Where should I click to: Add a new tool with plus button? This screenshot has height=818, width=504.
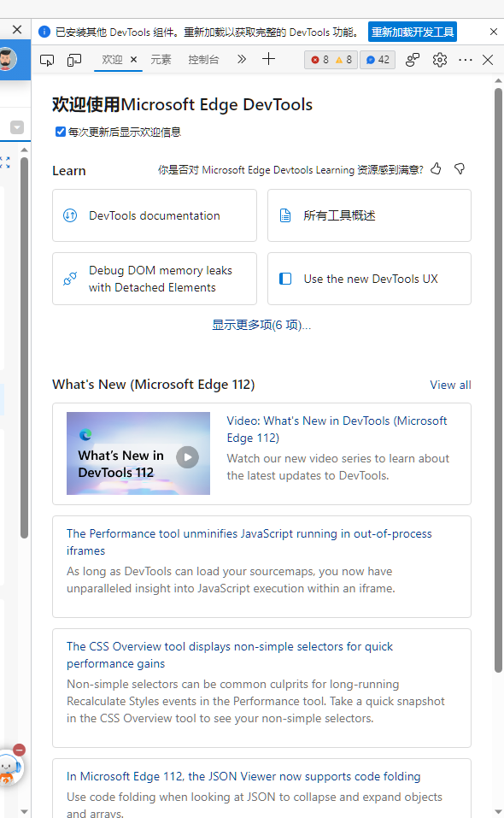(268, 59)
